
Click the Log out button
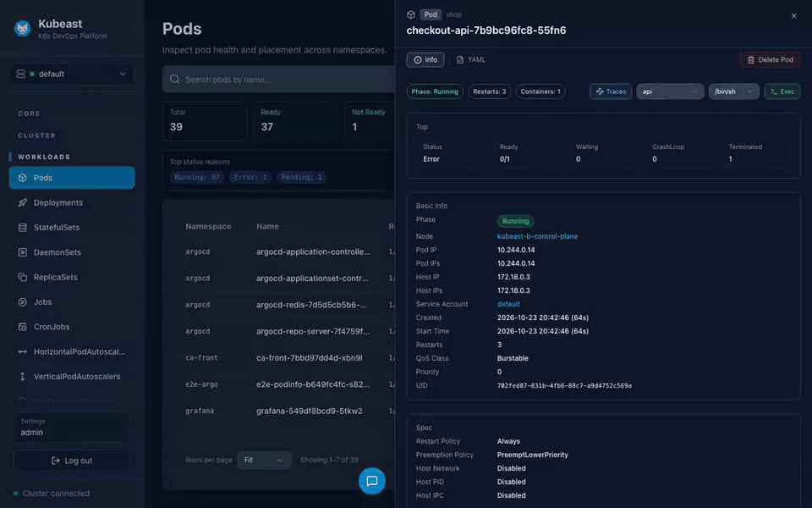click(x=72, y=461)
